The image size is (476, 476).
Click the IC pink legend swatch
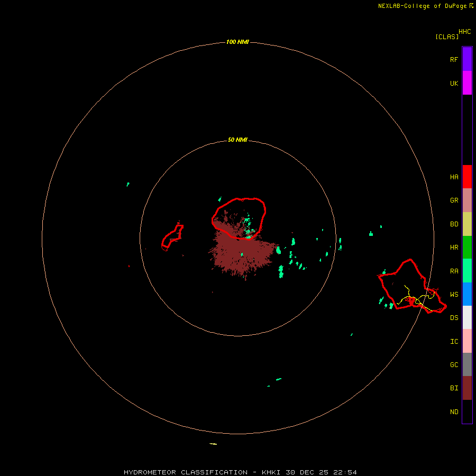tap(467, 341)
